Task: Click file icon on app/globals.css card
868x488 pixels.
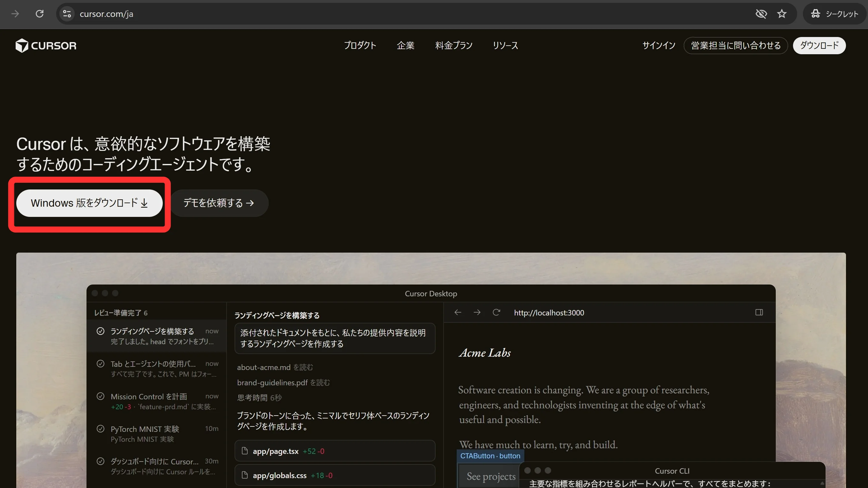Action: point(245,475)
